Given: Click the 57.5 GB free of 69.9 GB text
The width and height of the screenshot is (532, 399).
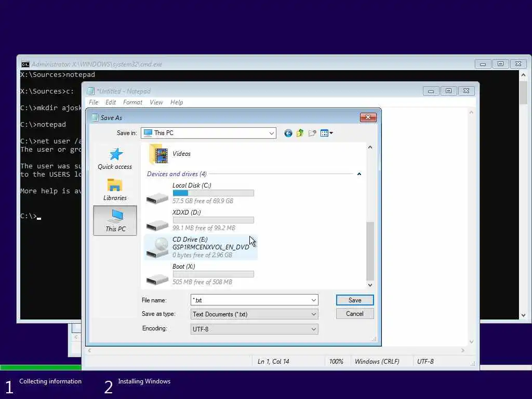Looking at the screenshot, I should [x=203, y=201].
